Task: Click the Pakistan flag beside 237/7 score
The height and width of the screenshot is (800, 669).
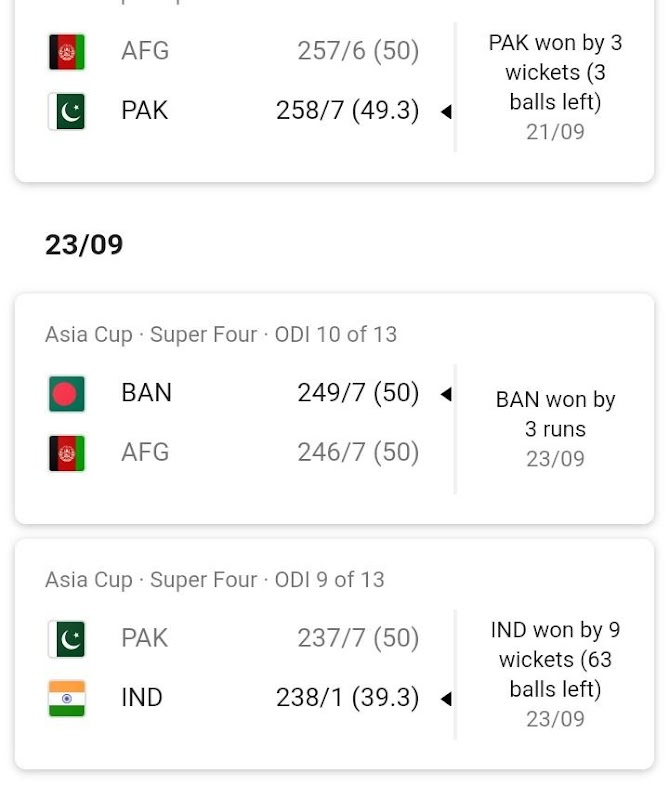Action: [x=67, y=639]
